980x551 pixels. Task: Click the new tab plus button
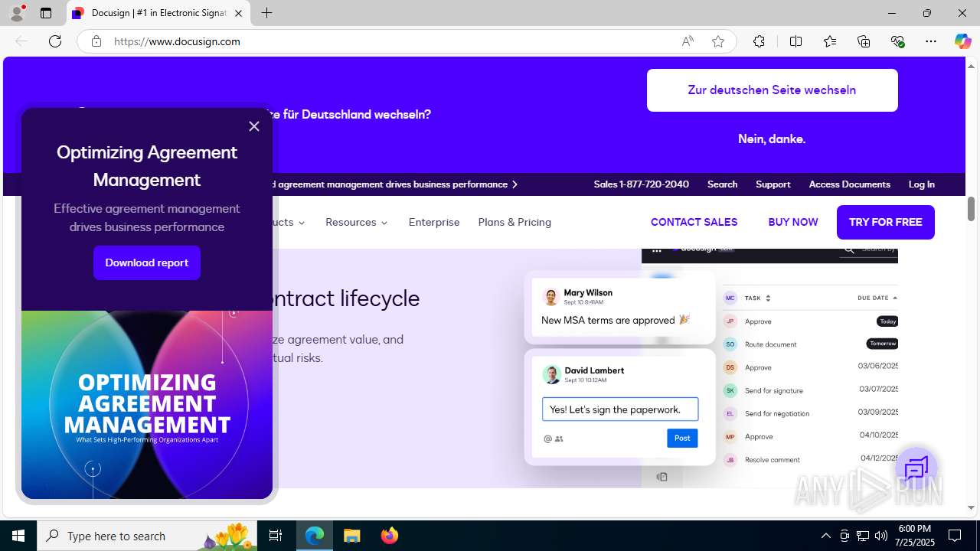[266, 13]
